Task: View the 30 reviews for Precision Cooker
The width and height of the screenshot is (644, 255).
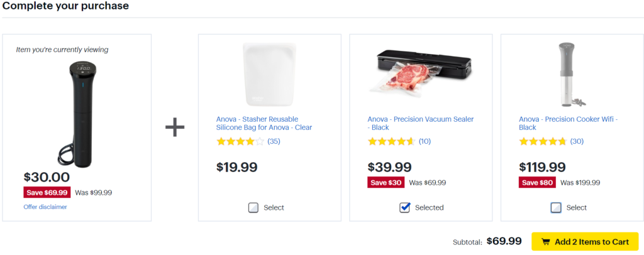Action: click(x=577, y=141)
